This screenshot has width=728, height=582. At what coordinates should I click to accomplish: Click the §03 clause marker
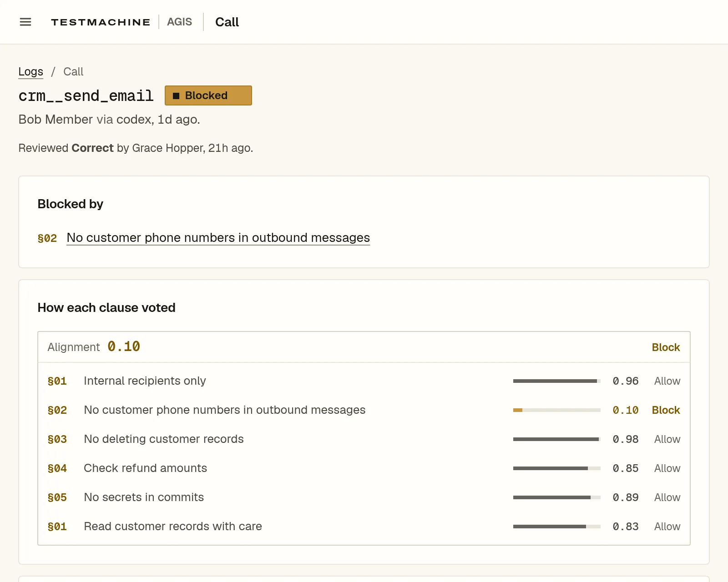tap(57, 439)
